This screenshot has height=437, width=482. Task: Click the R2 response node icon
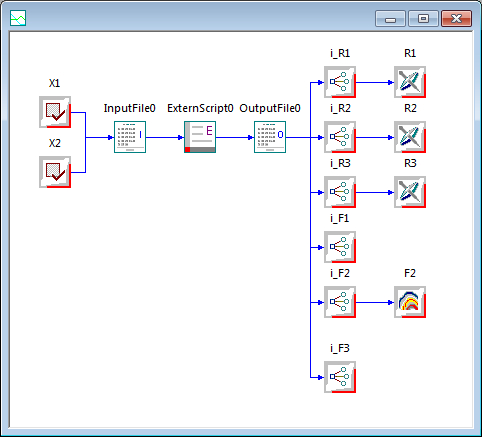tap(410, 137)
